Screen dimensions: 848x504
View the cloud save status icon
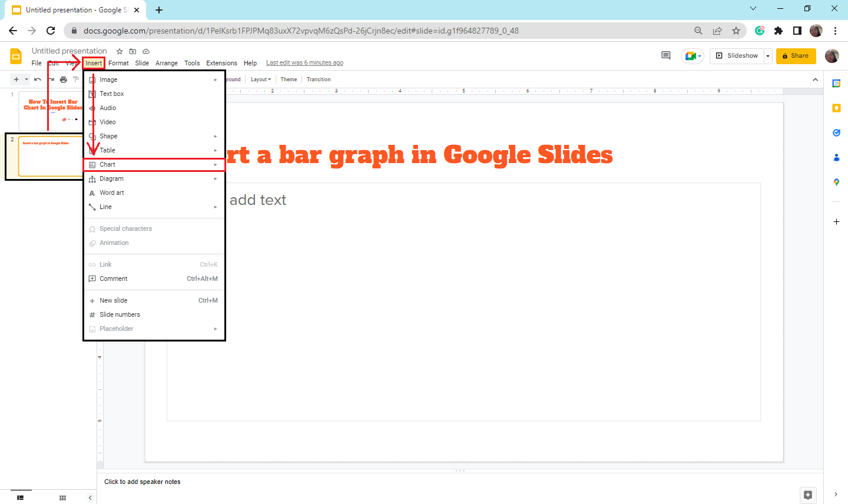coord(146,51)
